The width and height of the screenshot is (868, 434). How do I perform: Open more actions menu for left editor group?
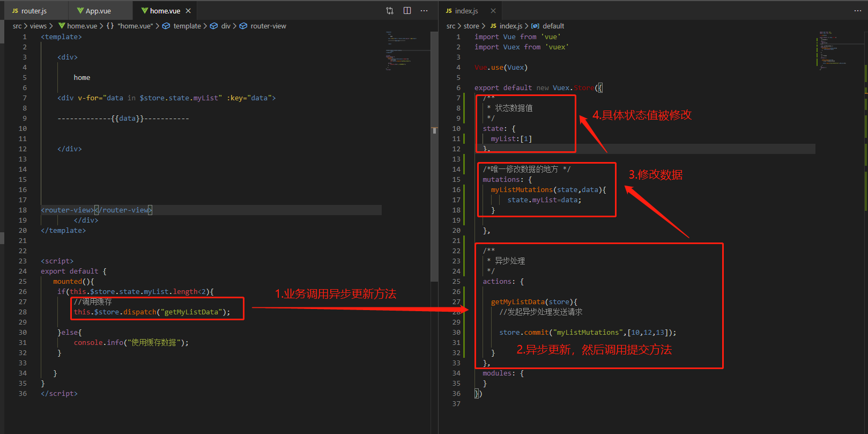pos(424,11)
